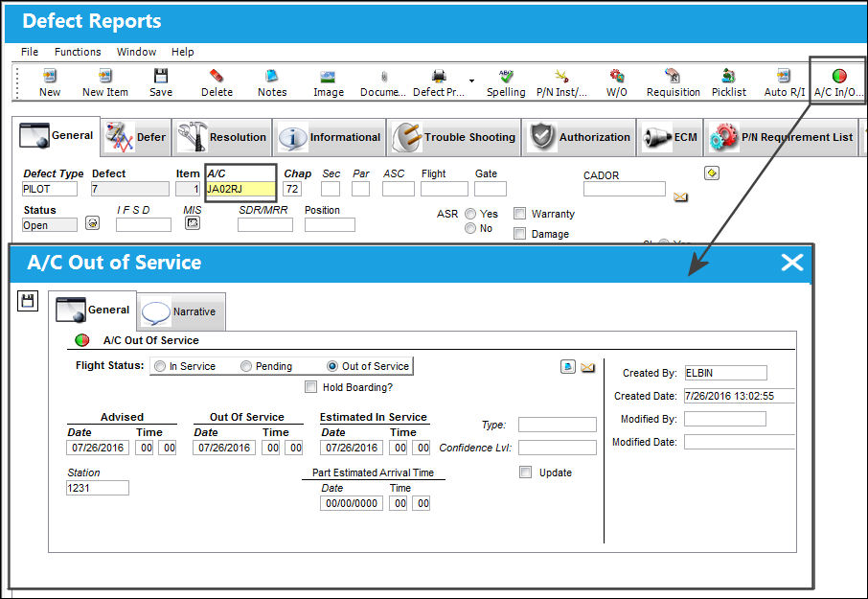868x599 pixels.
Task: Click the Auto R/I toolbar icon
Action: click(x=784, y=76)
